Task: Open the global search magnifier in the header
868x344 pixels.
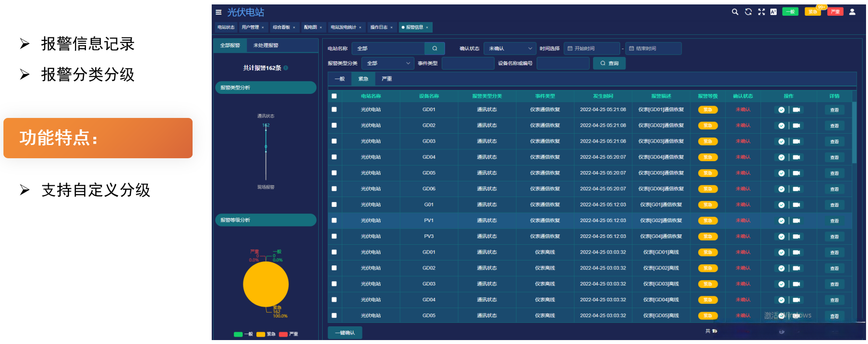Action: [735, 12]
